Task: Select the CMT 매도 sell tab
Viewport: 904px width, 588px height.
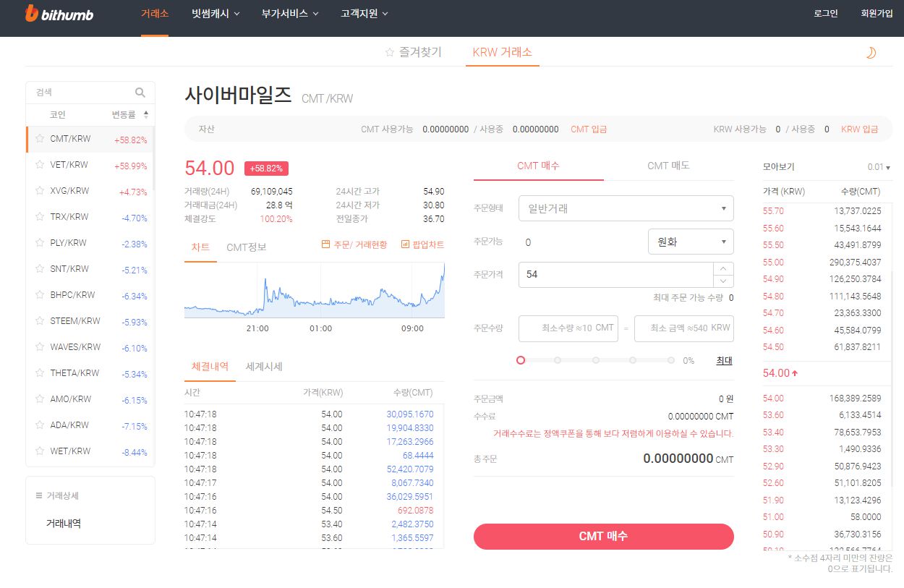Action: pyautogui.click(x=668, y=166)
